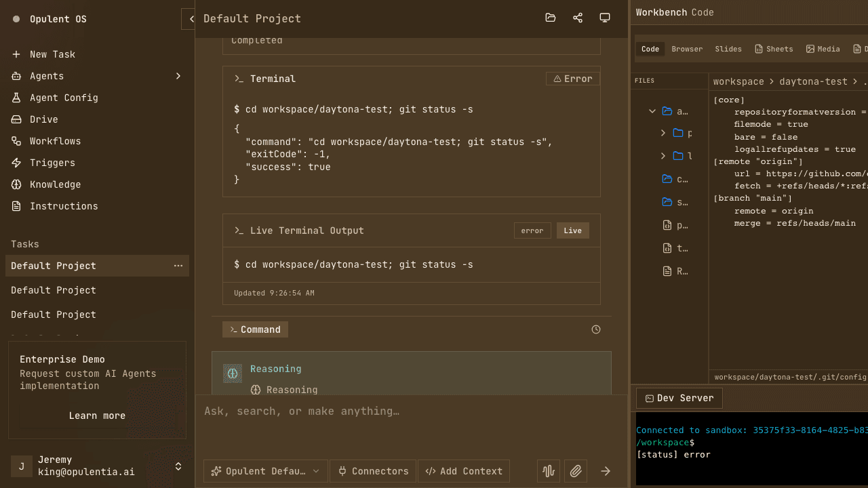Click the clock icon beside Command

click(x=595, y=329)
